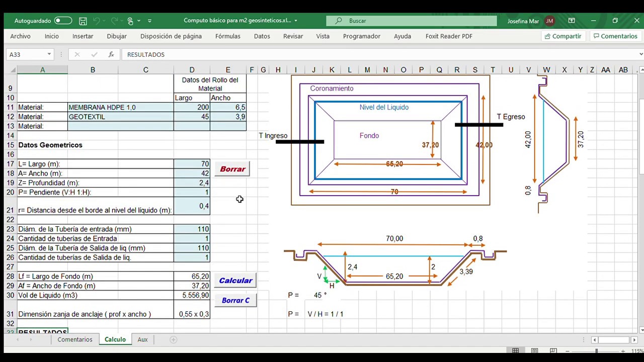
Task: Open the Foxit Reader PDF tab
Action: coord(449,36)
